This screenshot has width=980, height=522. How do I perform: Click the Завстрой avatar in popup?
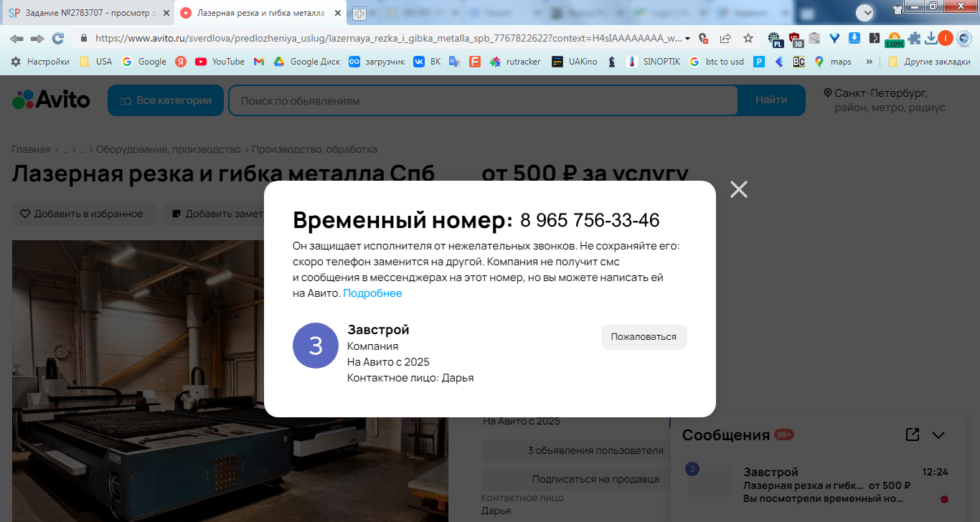pos(316,346)
